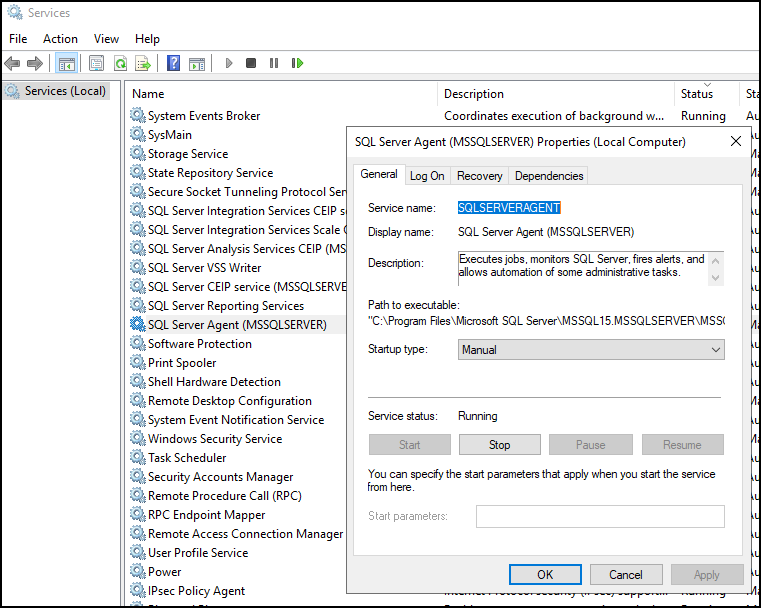Click gear icon next to SysMain
This screenshot has width=761, height=608.
tap(138, 134)
